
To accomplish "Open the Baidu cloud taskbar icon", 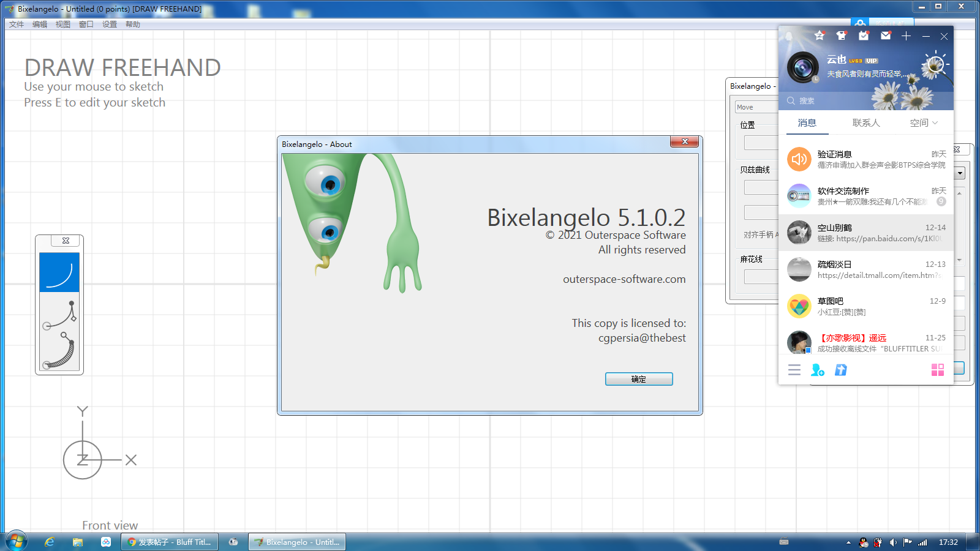I will click(106, 542).
